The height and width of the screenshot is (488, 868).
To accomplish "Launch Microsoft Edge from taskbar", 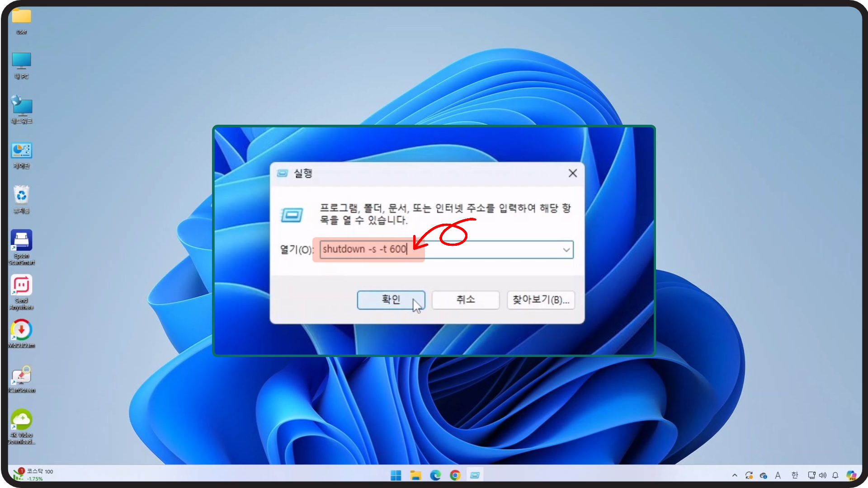I will coord(435,475).
